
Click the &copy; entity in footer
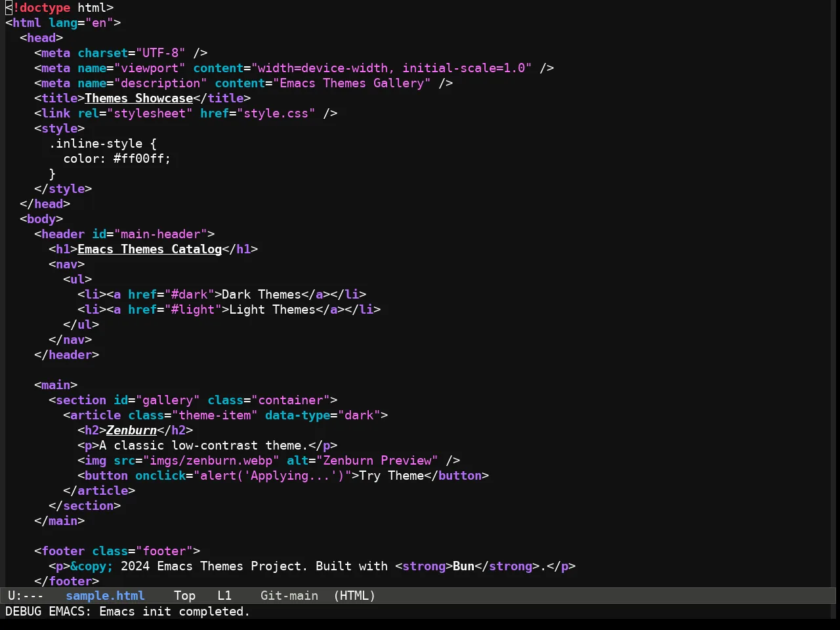tap(92, 566)
